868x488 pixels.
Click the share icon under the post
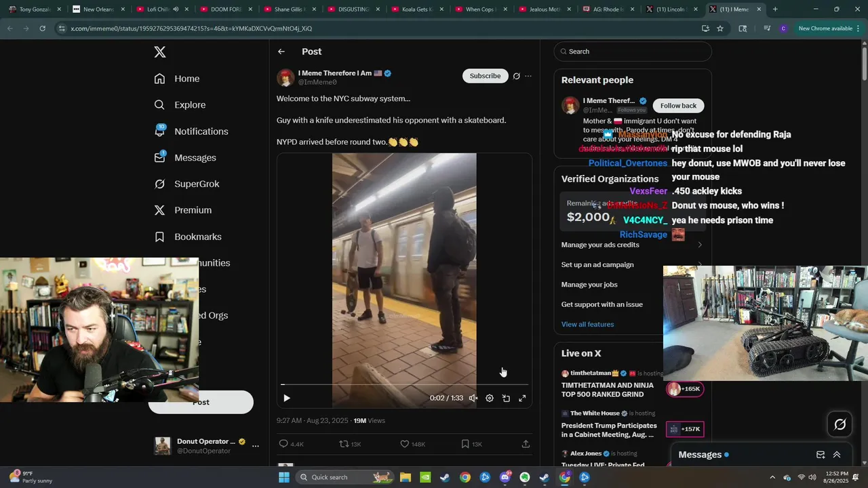(526, 444)
